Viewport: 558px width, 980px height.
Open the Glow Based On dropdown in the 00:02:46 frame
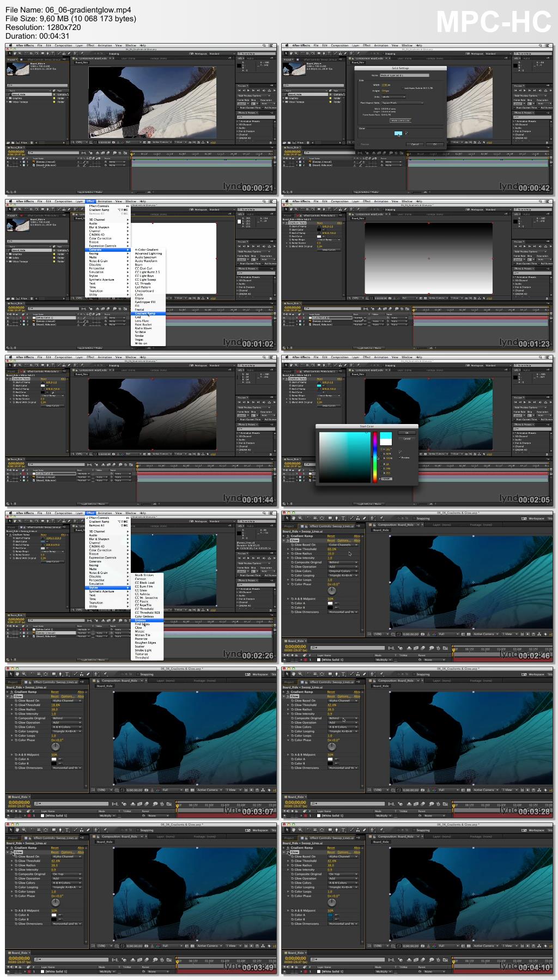coord(343,545)
